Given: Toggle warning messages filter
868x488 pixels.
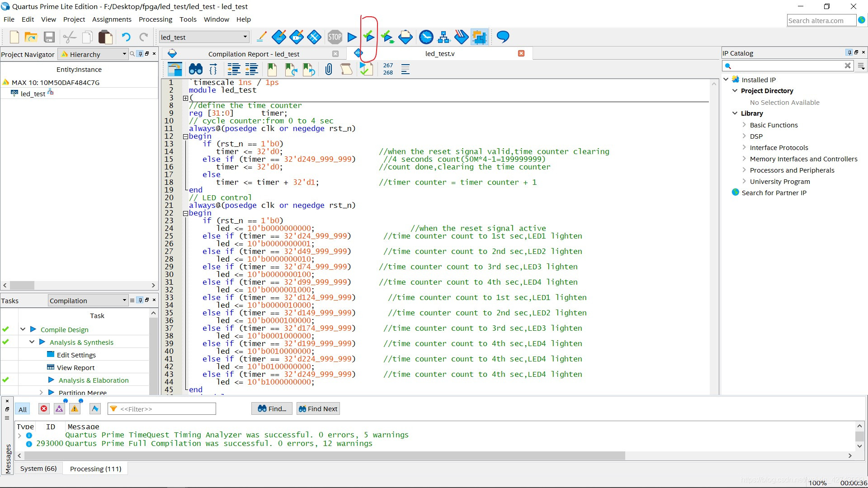Looking at the screenshot, I should tap(75, 409).
